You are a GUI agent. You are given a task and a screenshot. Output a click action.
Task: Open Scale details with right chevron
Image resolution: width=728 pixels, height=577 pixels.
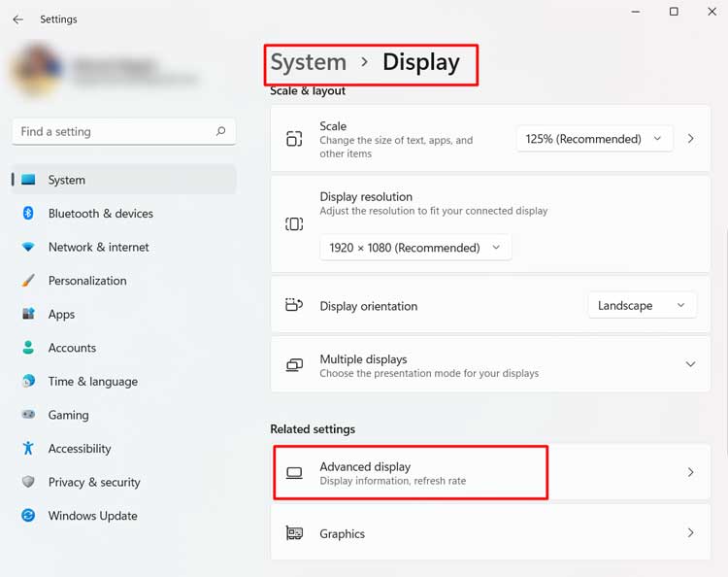click(691, 139)
